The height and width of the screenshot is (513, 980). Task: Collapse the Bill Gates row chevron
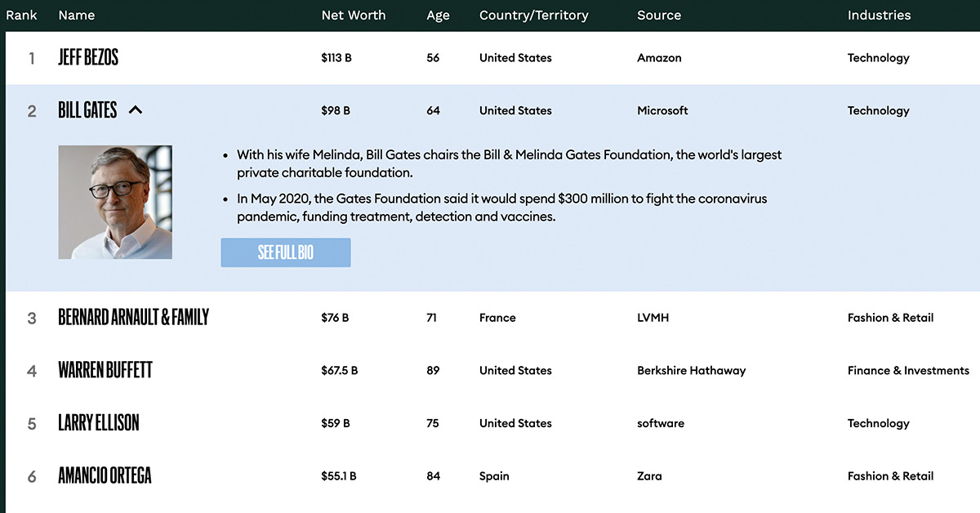(x=136, y=109)
